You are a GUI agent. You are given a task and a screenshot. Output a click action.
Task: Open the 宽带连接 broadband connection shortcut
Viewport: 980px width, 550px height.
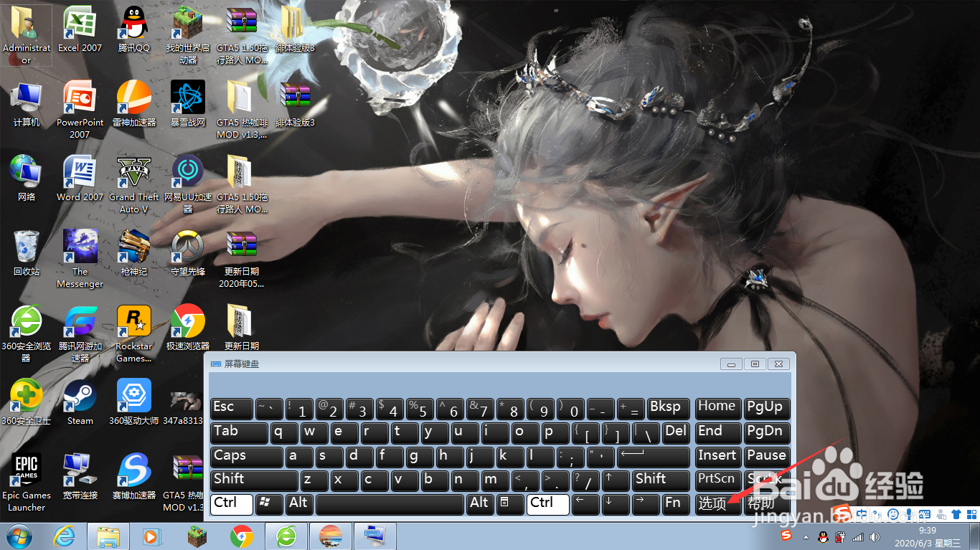(80, 476)
